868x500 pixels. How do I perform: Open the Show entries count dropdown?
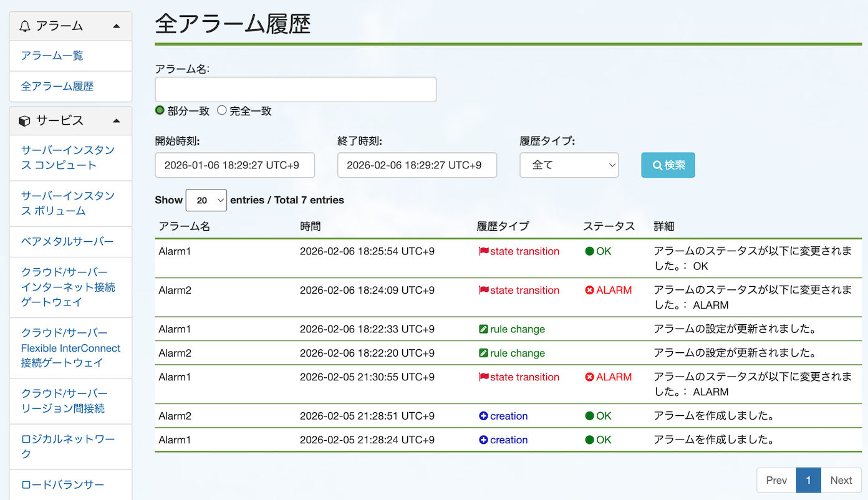206,200
